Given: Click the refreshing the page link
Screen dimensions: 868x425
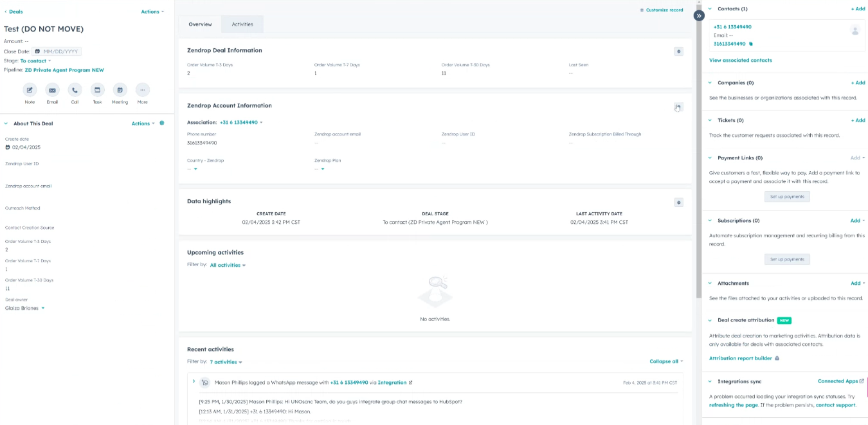Looking at the screenshot, I should pos(734,405).
